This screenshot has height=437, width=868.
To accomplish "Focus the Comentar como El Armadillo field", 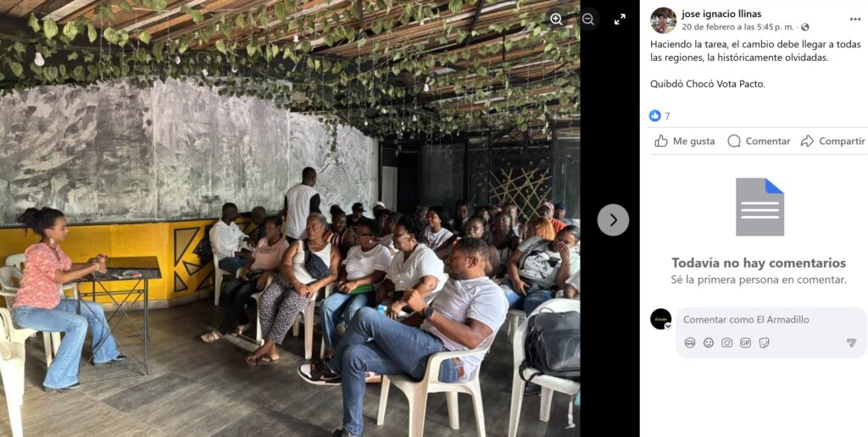I will coord(771,320).
